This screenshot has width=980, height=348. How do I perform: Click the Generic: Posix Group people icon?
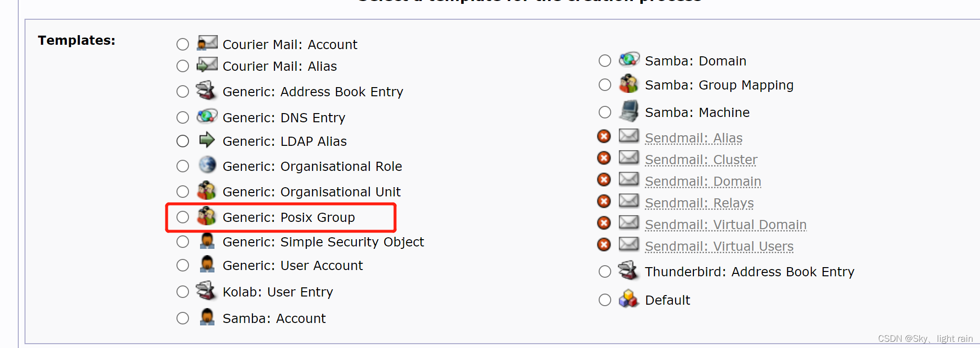point(207,216)
